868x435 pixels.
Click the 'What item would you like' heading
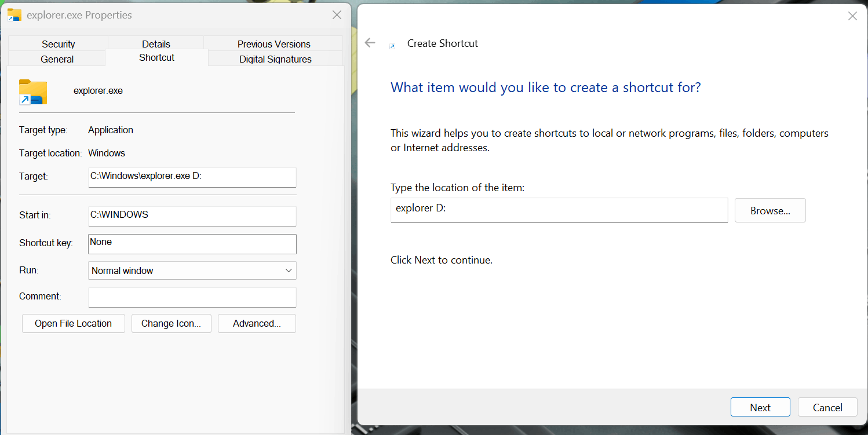pos(546,87)
